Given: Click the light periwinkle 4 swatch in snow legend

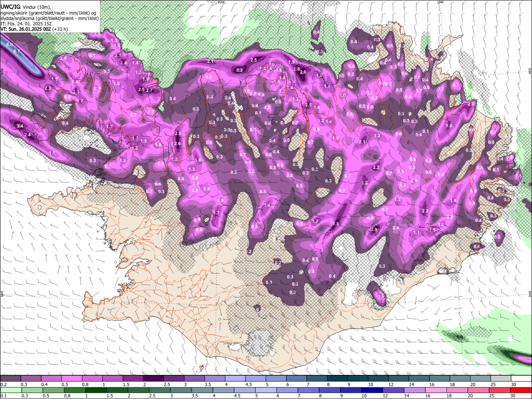Looking at the screenshot, I should pos(235,379).
